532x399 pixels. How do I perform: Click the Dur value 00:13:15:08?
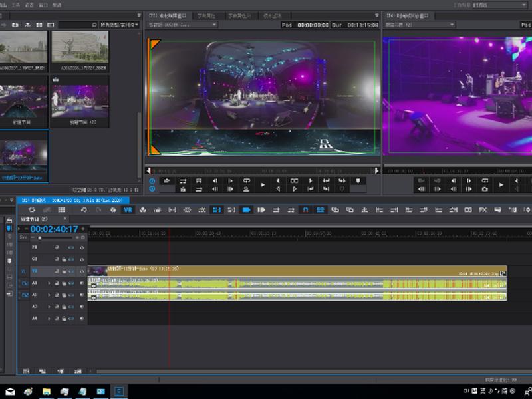pos(362,25)
